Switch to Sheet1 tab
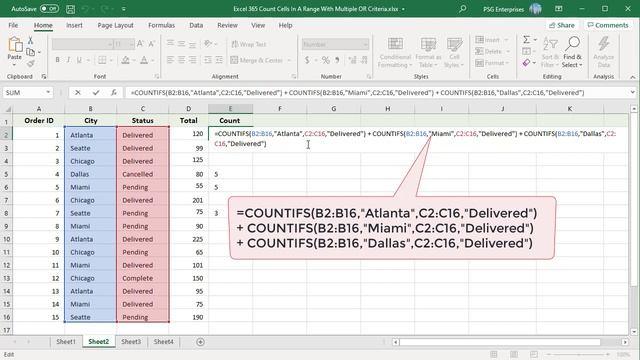The image size is (640, 360). click(66, 342)
